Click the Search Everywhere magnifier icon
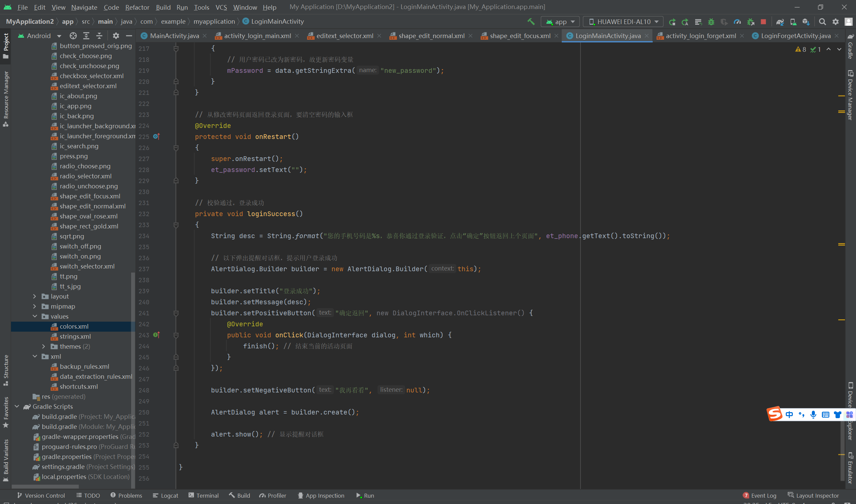Image resolution: width=856 pixels, height=504 pixels. point(822,22)
